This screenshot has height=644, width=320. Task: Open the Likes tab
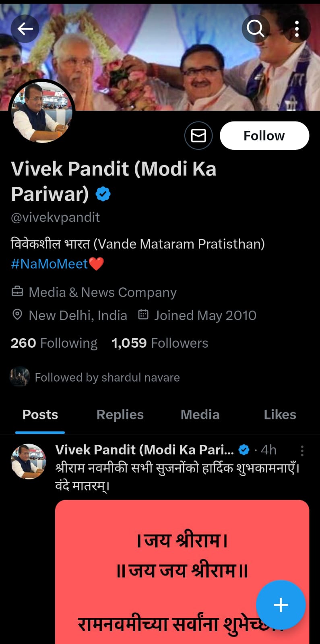pyautogui.click(x=280, y=415)
